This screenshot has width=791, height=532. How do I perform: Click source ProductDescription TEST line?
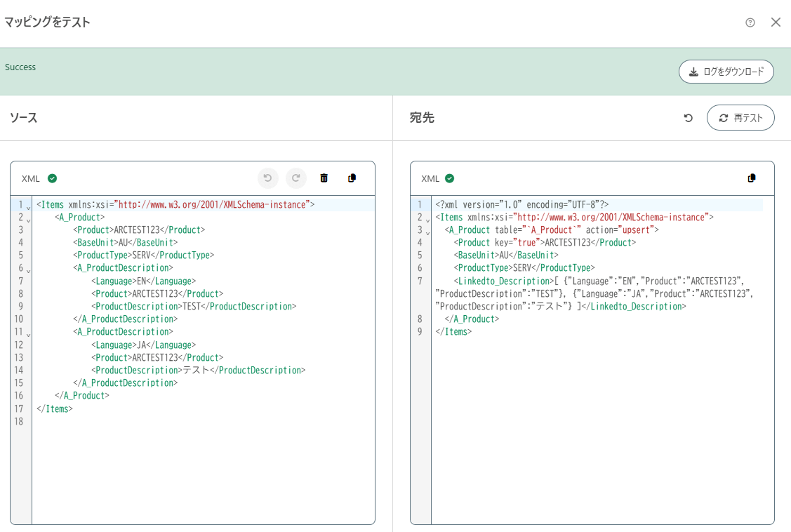coord(194,306)
